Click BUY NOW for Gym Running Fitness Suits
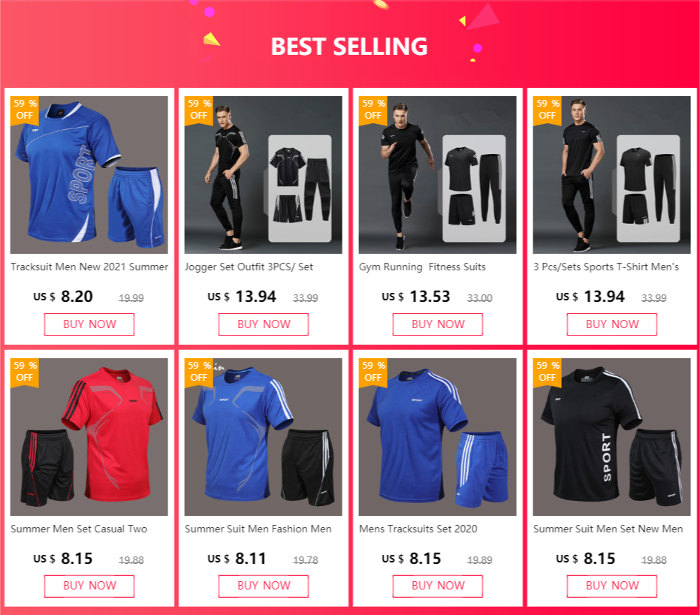The height and width of the screenshot is (615, 700). 437,324
